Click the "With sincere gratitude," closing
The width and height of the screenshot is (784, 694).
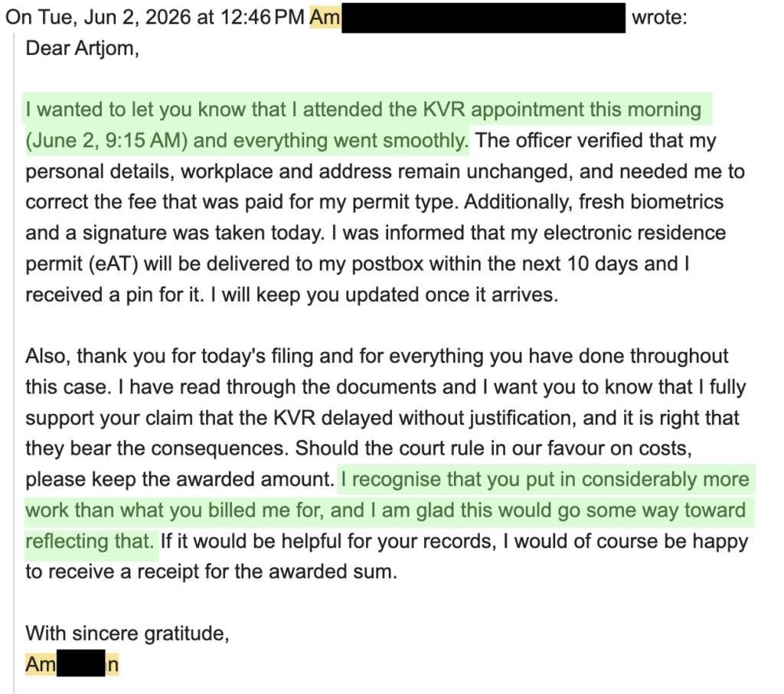[128, 634]
